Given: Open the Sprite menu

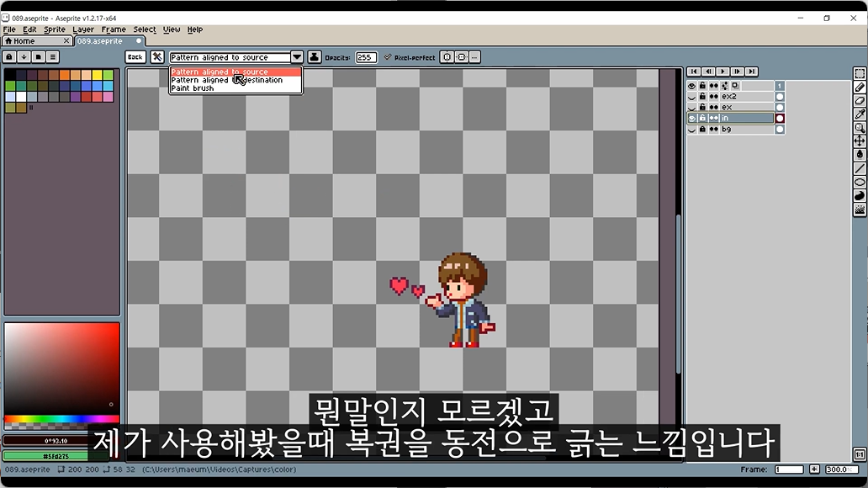Looking at the screenshot, I should tap(54, 29).
